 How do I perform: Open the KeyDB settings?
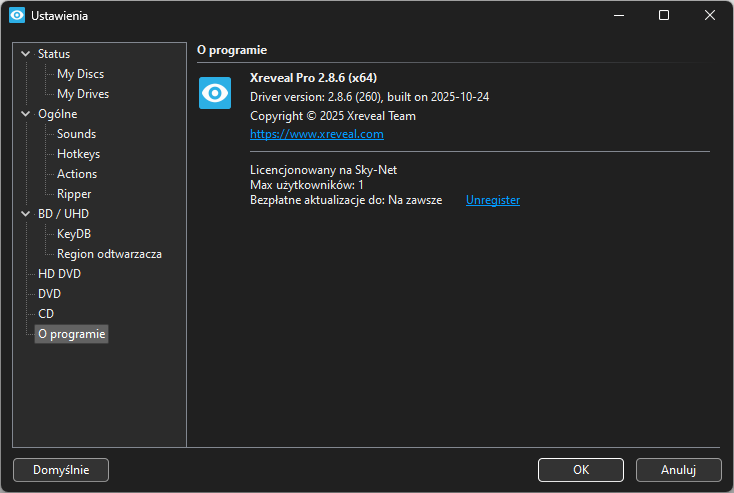tap(73, 234)
